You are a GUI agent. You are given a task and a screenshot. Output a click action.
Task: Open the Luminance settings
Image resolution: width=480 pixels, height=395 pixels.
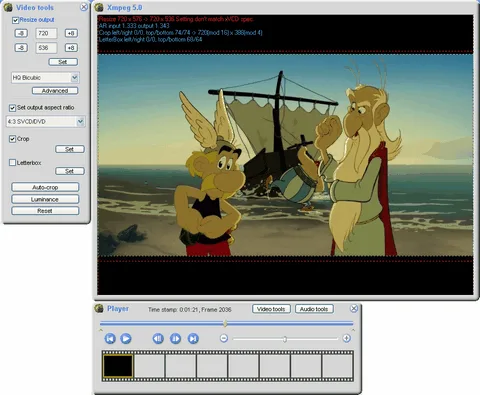[x=45, y=199]
